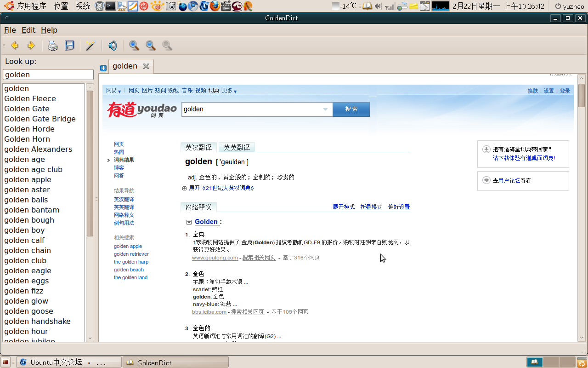Screen dimensions: 588x368
Task: Click the show desktop icon in bottom panel
Action: (x=6, y=362)
